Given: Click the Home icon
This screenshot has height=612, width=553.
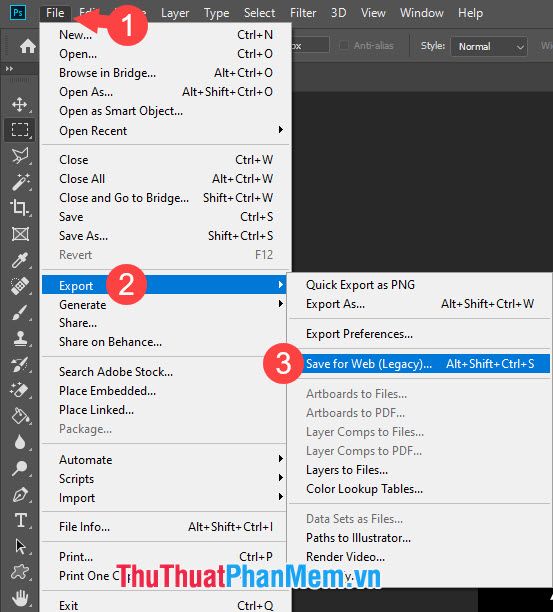Looking at the screenshot, I should point(28,46).
